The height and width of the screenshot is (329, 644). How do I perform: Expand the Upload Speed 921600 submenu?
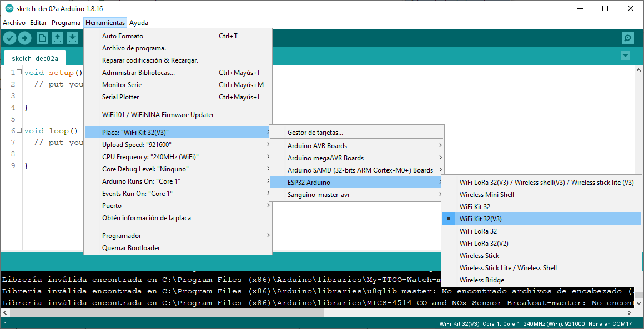[178, 144]
